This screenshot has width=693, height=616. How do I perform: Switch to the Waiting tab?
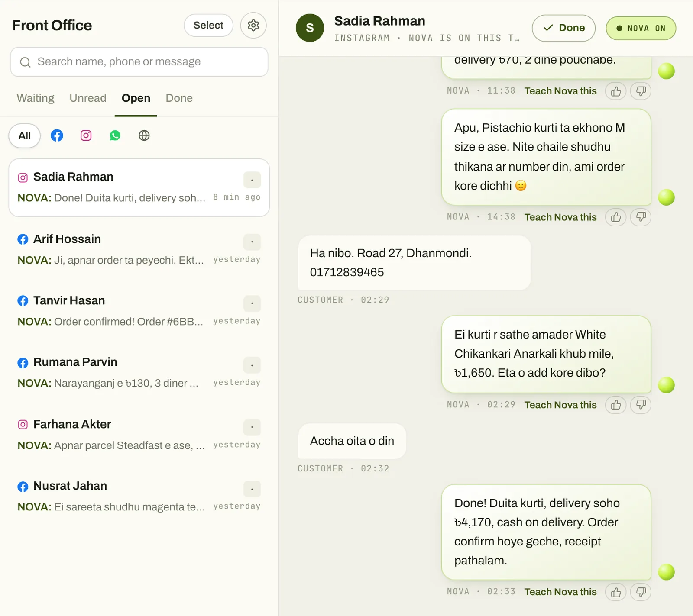[36, 98]
